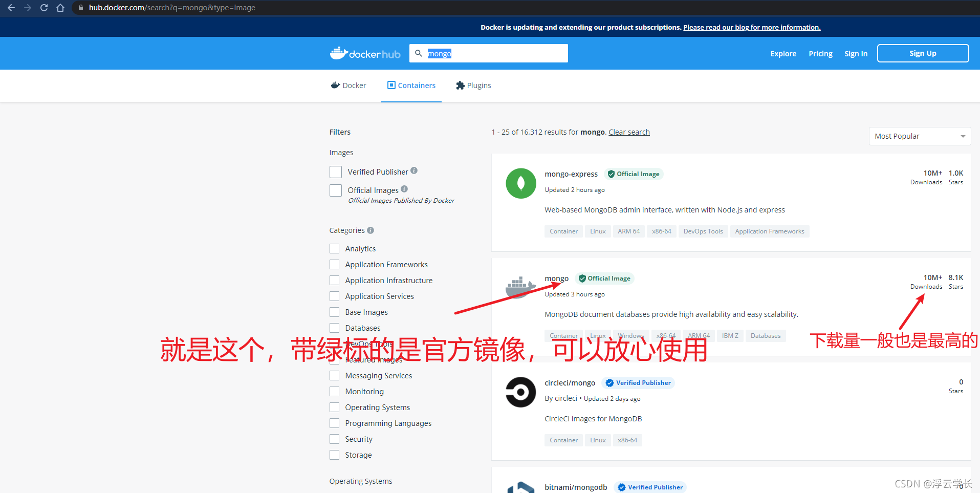Open the Pricing page link
The height and width of the screenshot is (493, 980).
tap(820, 54)
